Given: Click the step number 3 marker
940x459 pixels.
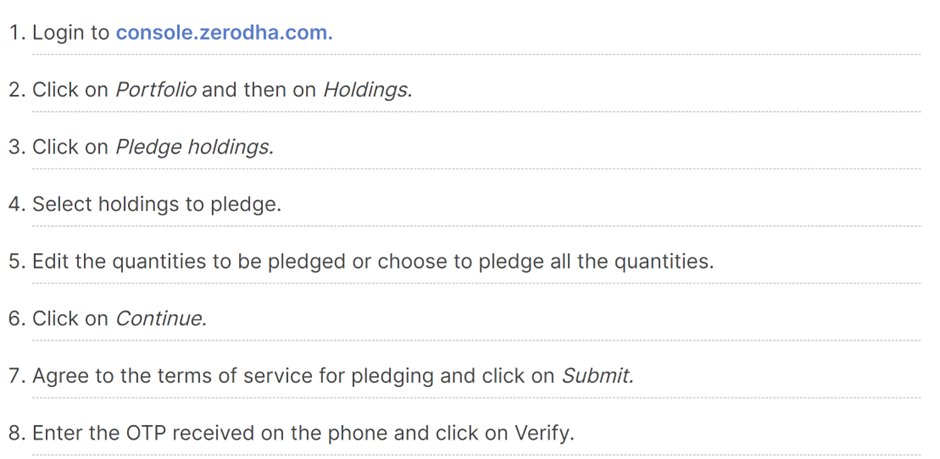Looking at the screenshot, I should 16,147.
